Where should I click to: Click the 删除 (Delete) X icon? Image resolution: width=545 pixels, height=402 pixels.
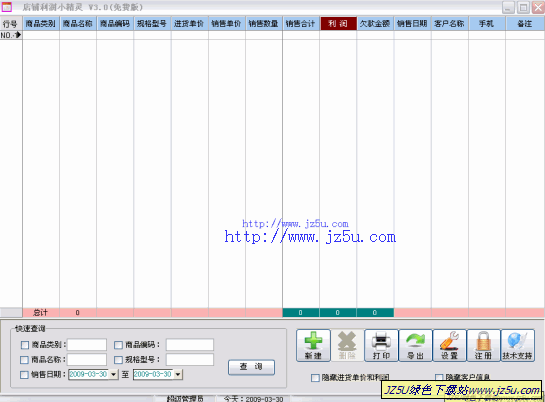(347, 345)
